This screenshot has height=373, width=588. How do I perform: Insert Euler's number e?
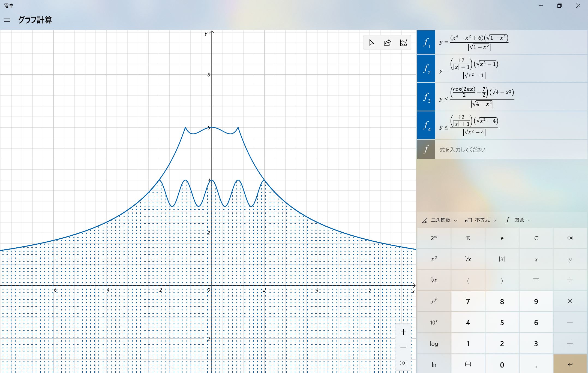coord(502,238)
